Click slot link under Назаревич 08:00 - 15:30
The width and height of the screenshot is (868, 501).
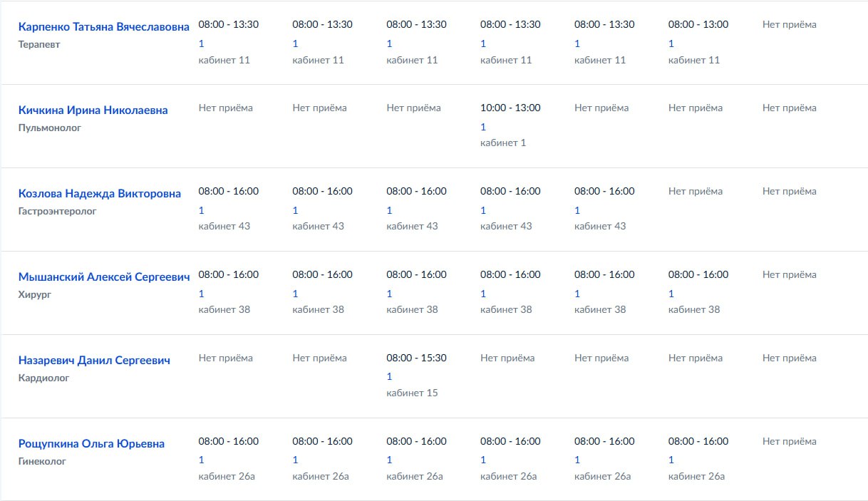tap(389, 376)
